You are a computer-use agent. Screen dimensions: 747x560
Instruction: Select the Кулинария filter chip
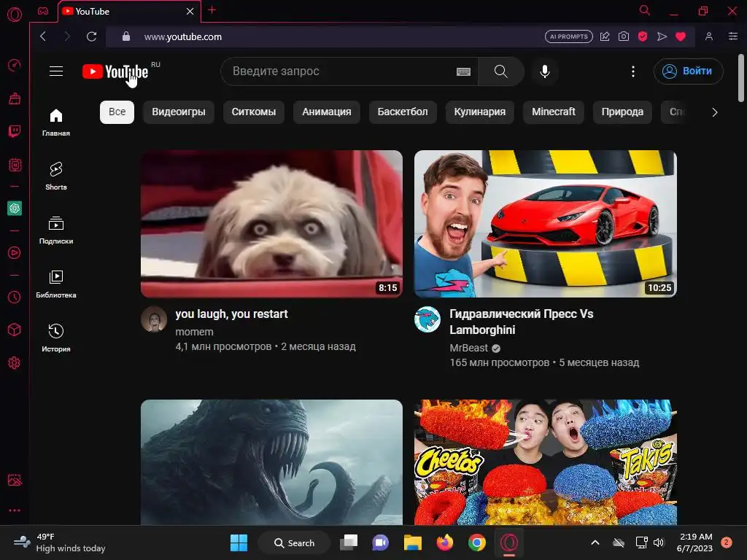pyautogui.click(x=480, y=112)
